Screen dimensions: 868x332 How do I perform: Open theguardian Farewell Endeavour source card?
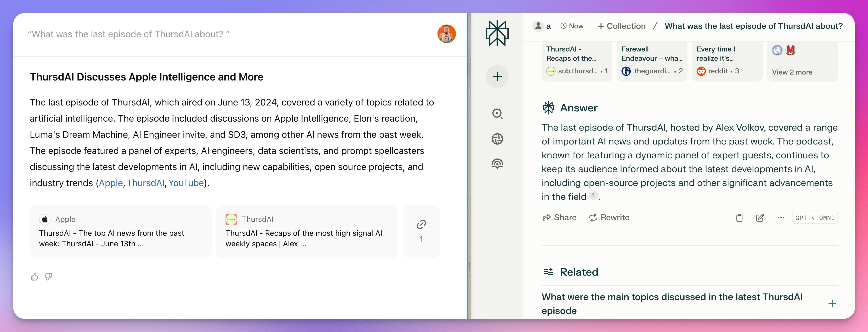(652, 61)
